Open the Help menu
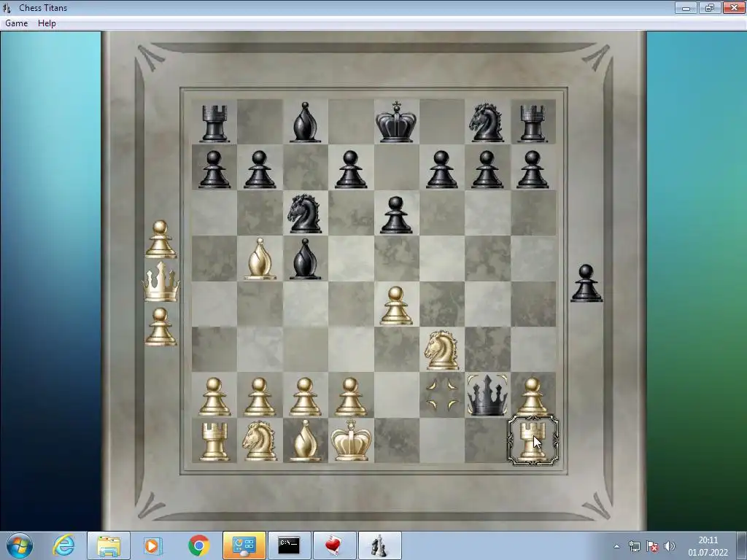747x560 pixels. (x=47, y=23)
